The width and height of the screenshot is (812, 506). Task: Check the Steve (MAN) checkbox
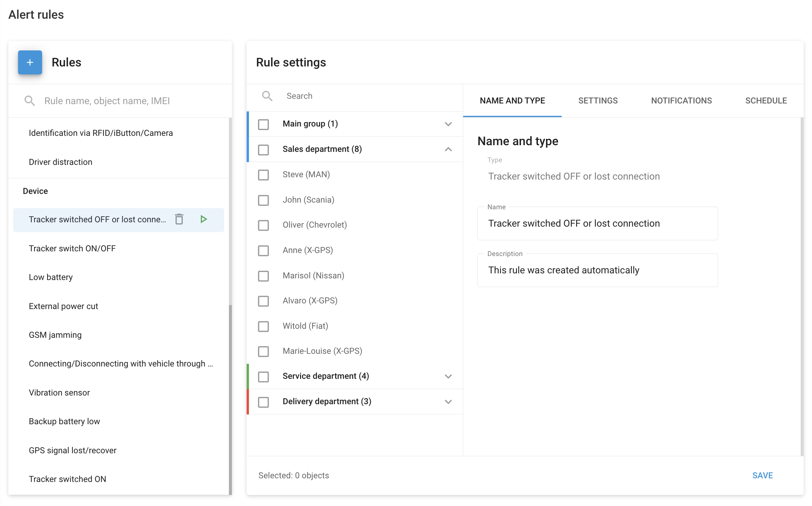pos(263,175)
